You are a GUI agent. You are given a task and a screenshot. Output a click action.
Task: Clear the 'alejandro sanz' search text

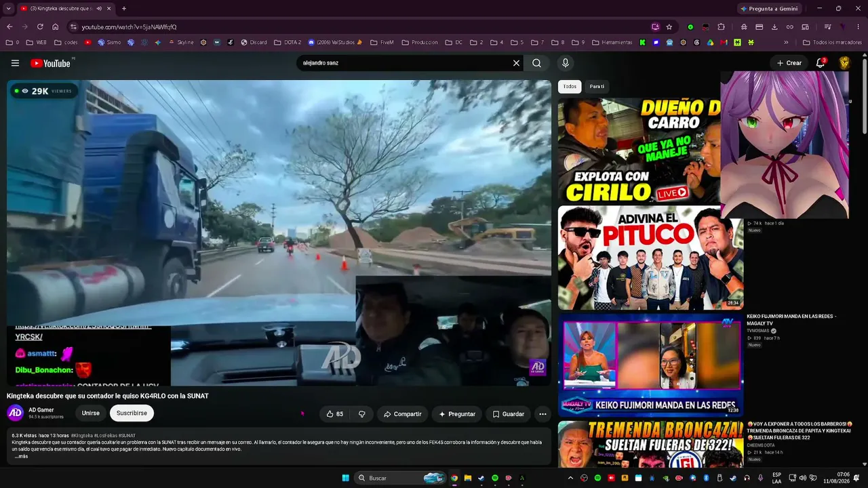[x=516, y=63]
